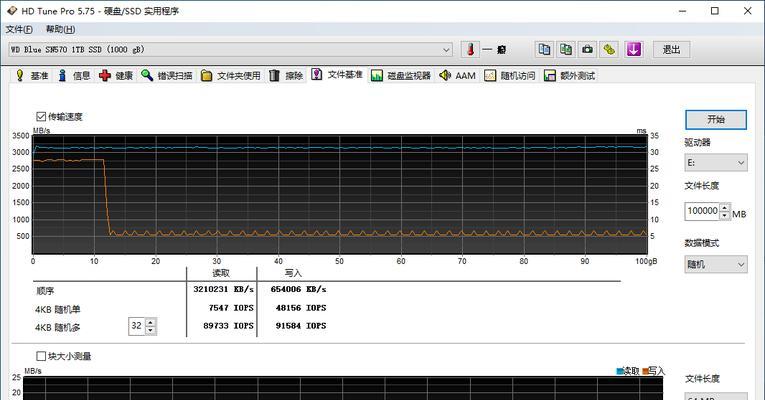Expand the 数据模式 随机 dropdown
765x400 pixels.
pyautogui.click(x=716, y=264)
